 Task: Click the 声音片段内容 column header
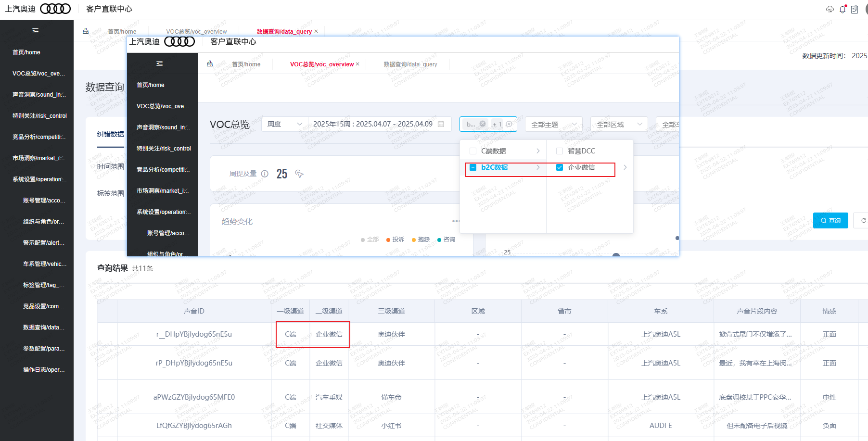point(757,311)
